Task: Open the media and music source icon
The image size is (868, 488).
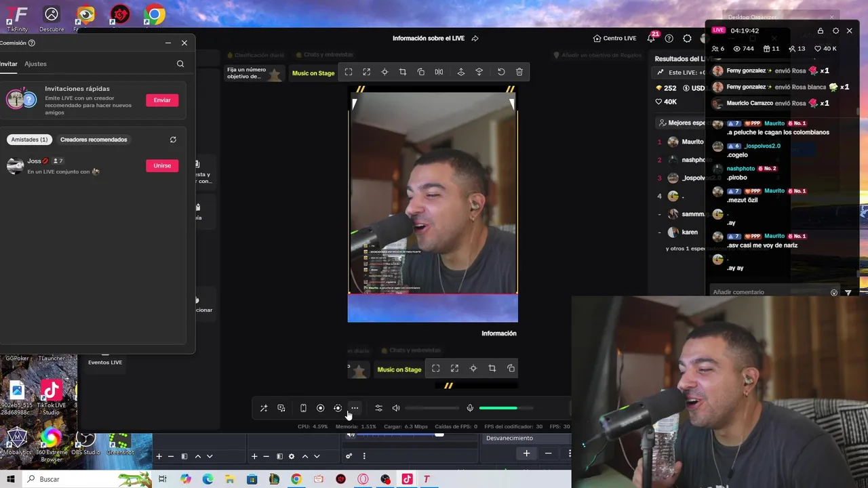Action: 281,408
